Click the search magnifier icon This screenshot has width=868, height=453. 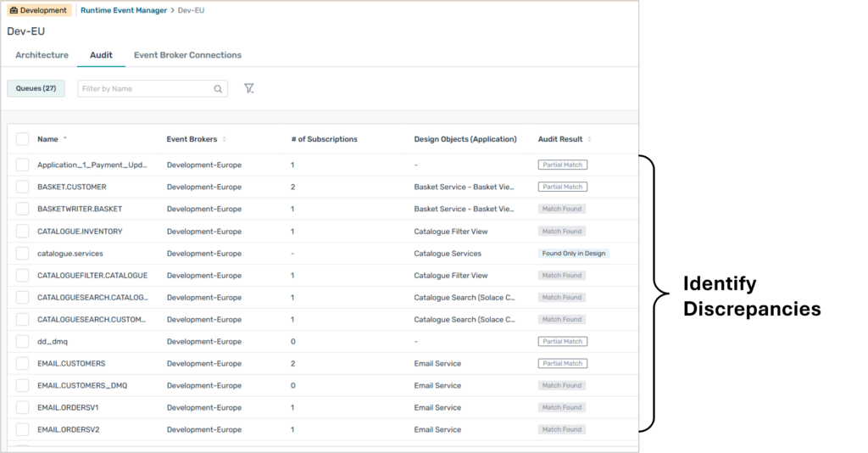(218, 88)
